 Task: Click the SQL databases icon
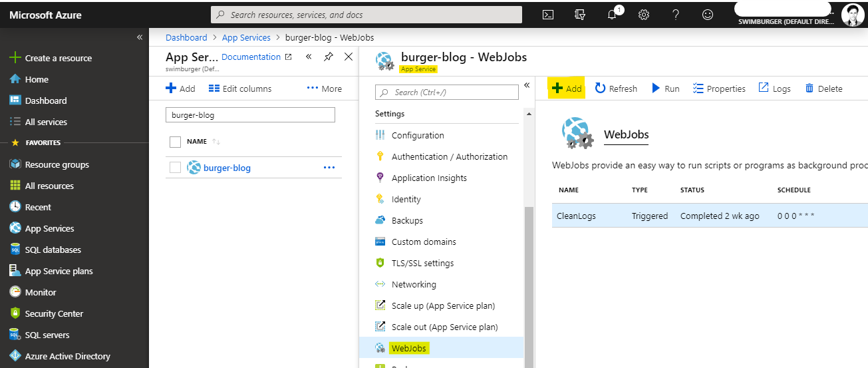tap(15, 250)
